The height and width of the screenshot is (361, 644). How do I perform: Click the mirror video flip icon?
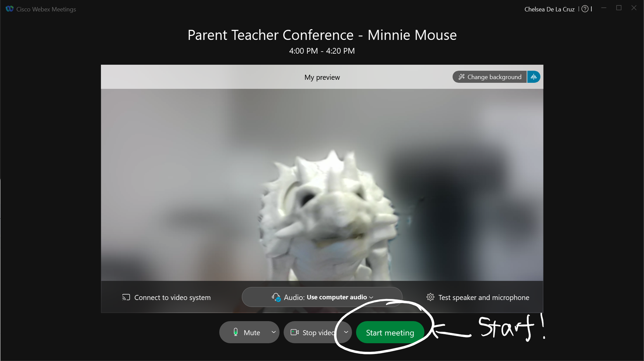(534, 77)
